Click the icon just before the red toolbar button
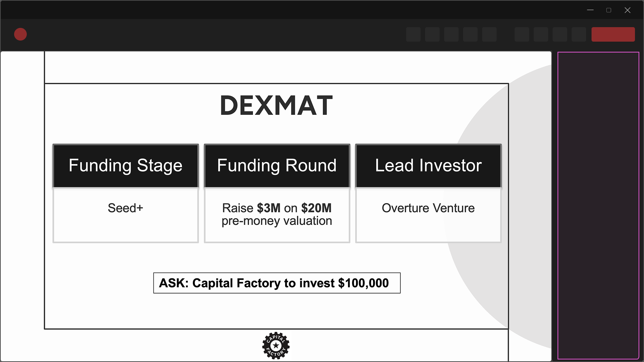 tap(579, 34)
